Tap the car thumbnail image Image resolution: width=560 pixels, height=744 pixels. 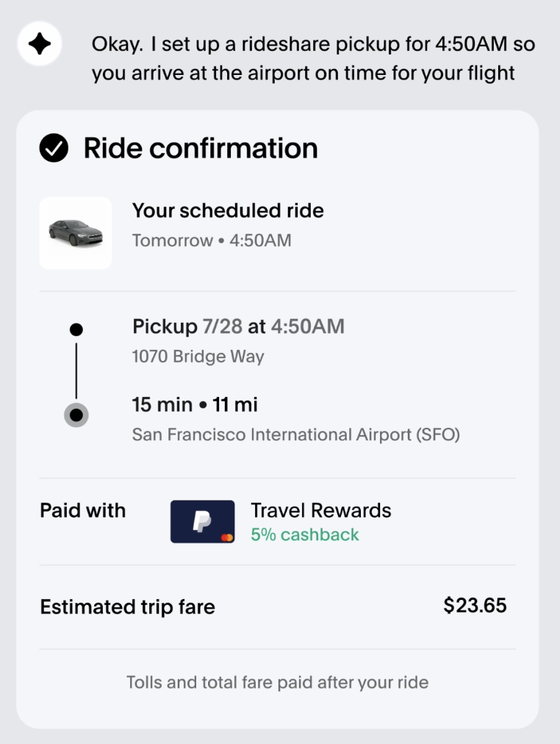[76, 233]
